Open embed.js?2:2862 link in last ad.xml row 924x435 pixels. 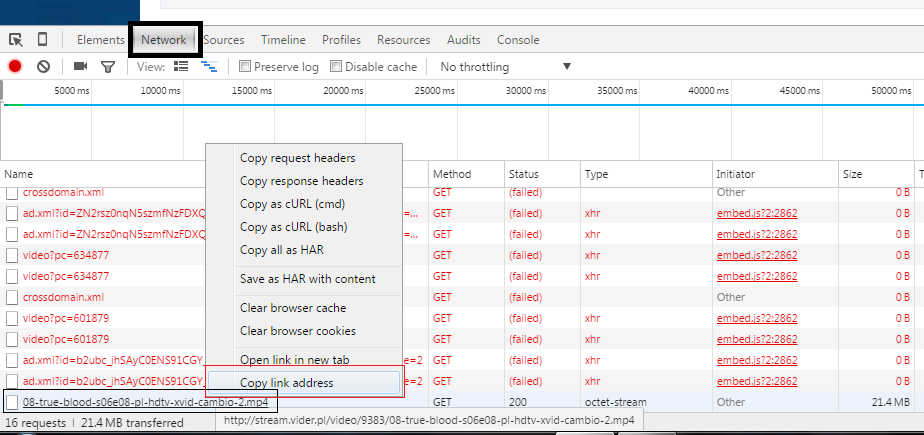[x=757, y=381]
